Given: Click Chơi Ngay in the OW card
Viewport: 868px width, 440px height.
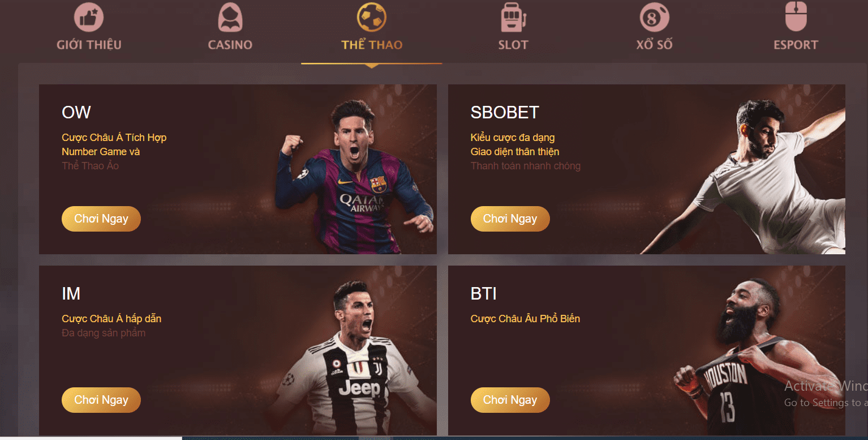Looking at the screenshot, I should click(101, 219).
